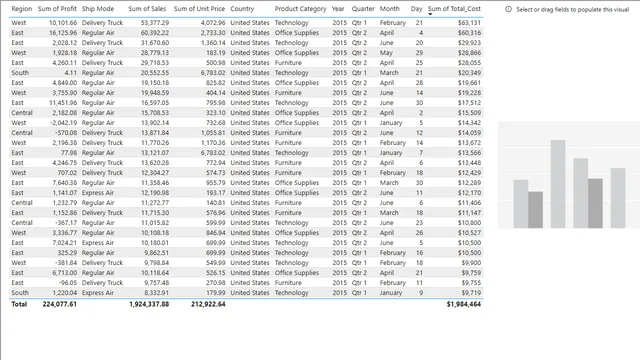Select the profit value 77.98
This screenshot has width=640, height=360.
(x=69, y=153)
